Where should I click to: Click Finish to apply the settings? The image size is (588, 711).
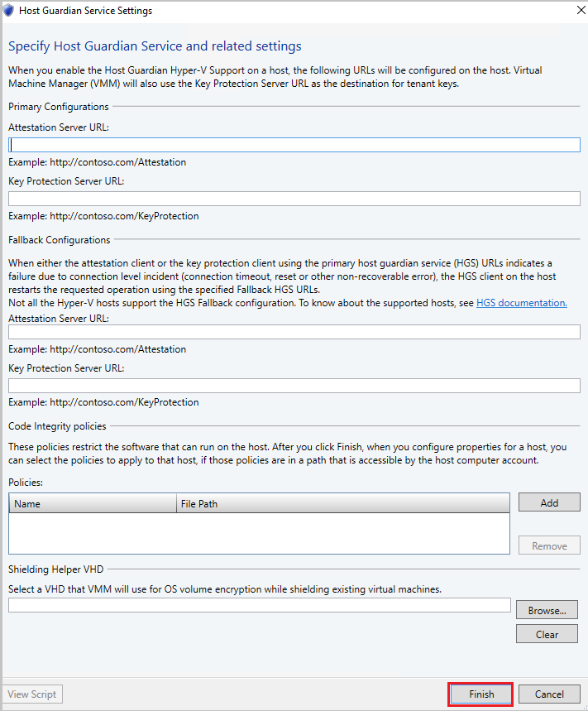480,694
